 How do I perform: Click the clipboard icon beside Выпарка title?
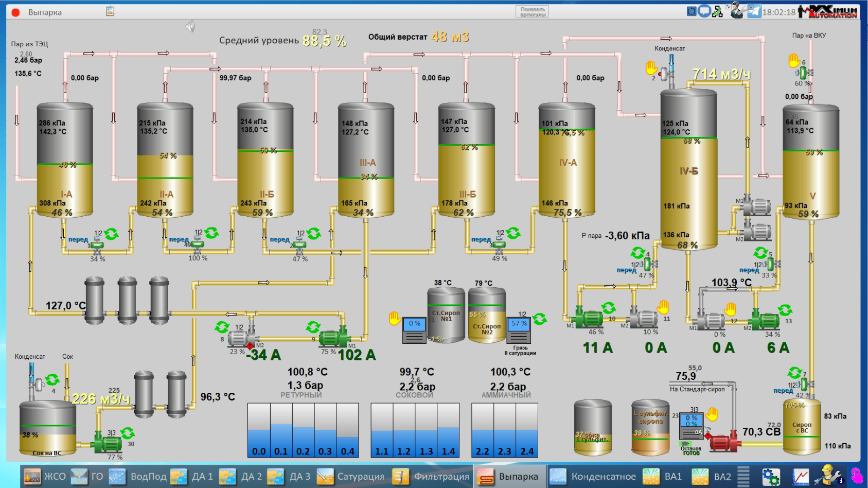[x=110, y=11]
